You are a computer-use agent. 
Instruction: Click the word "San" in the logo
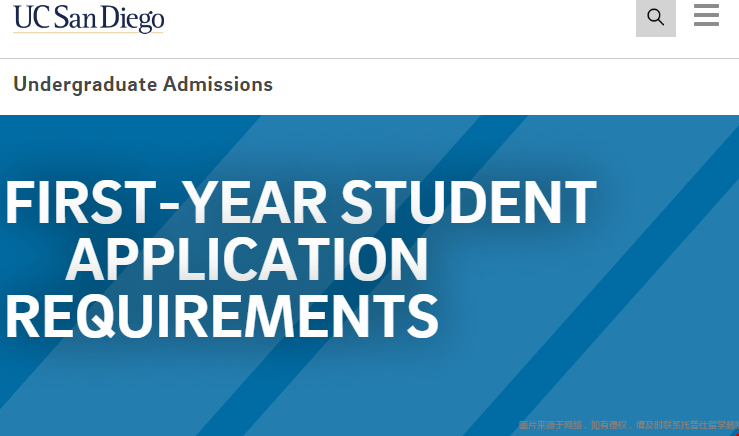click(74, 18)
